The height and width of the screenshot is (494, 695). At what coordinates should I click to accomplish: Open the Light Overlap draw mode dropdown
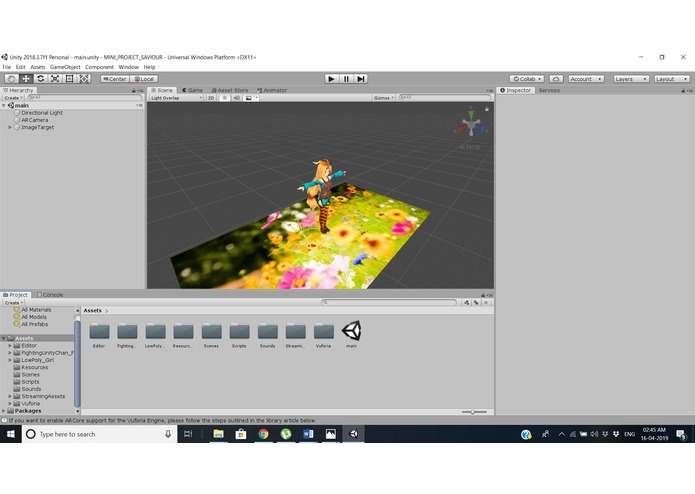(176, 98)
